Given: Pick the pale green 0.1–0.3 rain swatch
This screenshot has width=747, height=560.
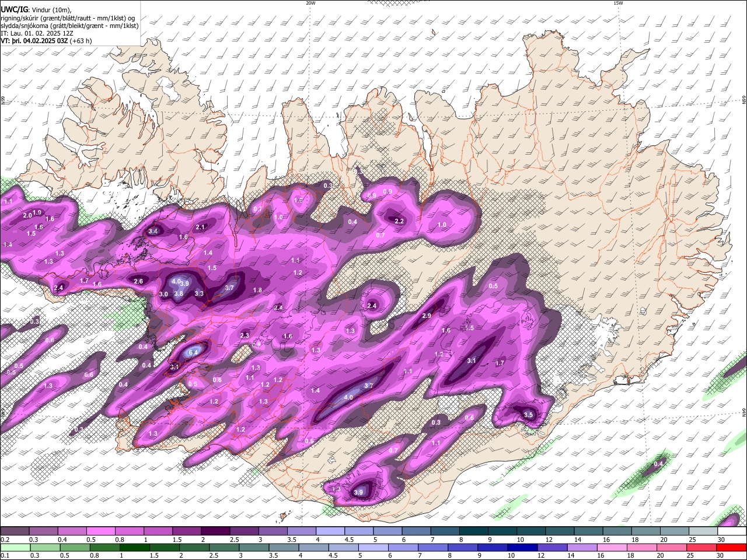Looking at the screenshot, I should point(15,547).
